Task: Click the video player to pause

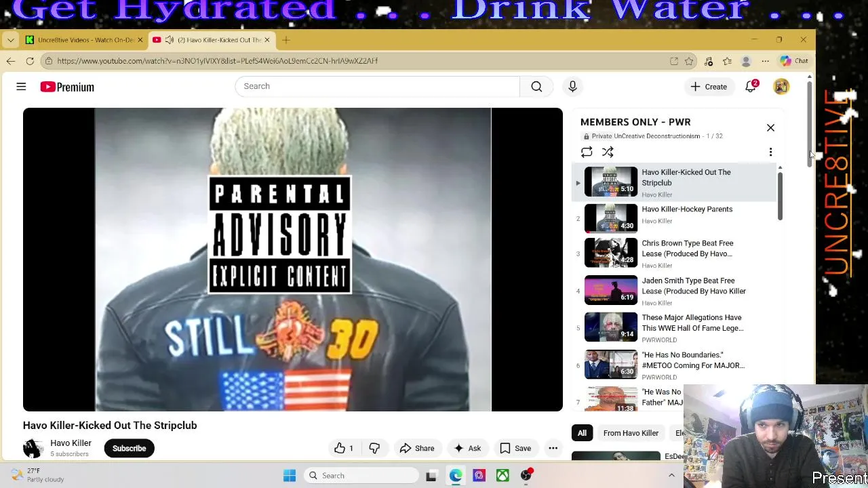Action: pos(292,260)
